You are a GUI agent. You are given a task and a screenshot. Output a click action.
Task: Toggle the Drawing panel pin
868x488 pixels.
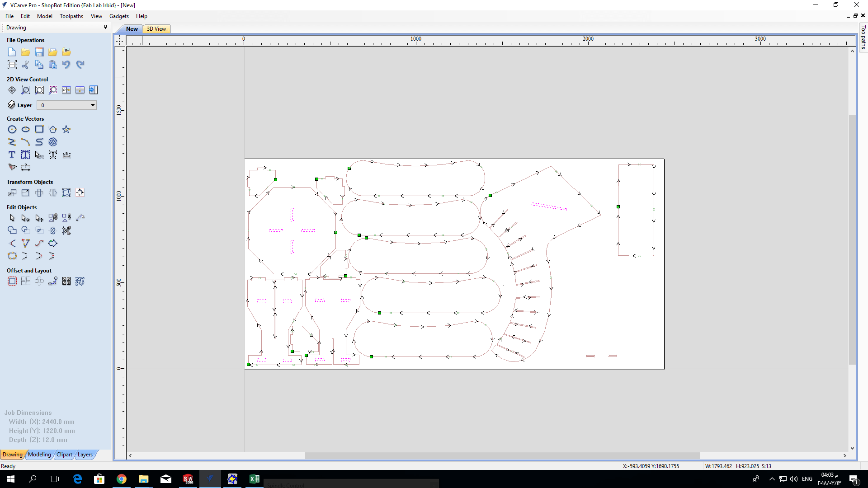(105, 27)
